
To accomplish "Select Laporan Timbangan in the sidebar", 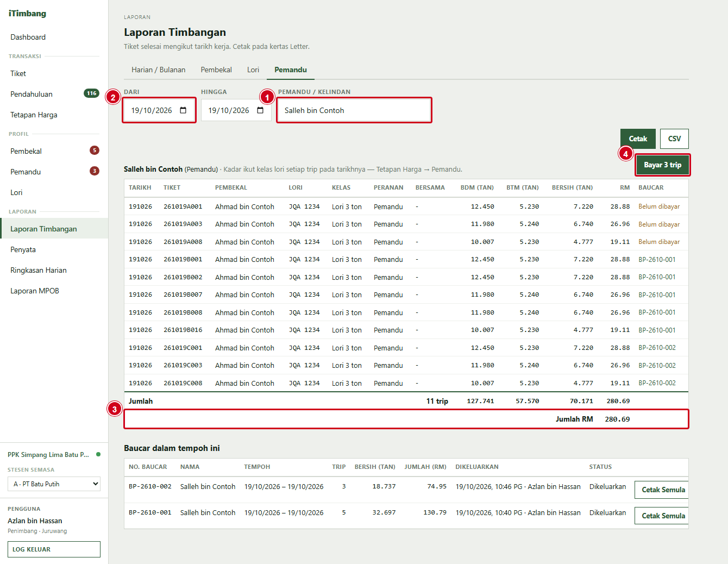I will tap(54, 229).
